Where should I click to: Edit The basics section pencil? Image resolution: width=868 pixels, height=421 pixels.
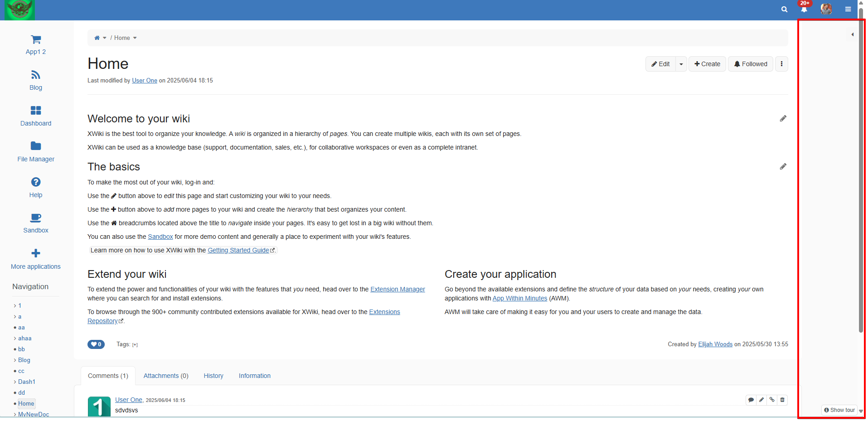pyautogui.click(x=783, y=167)
